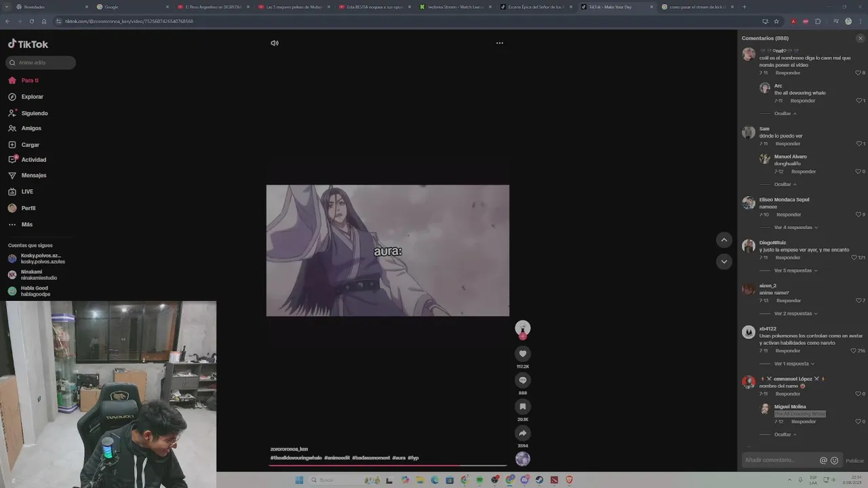Click the TikTok logo
This screenshot has width=868, height=488.
pos(28,44)
